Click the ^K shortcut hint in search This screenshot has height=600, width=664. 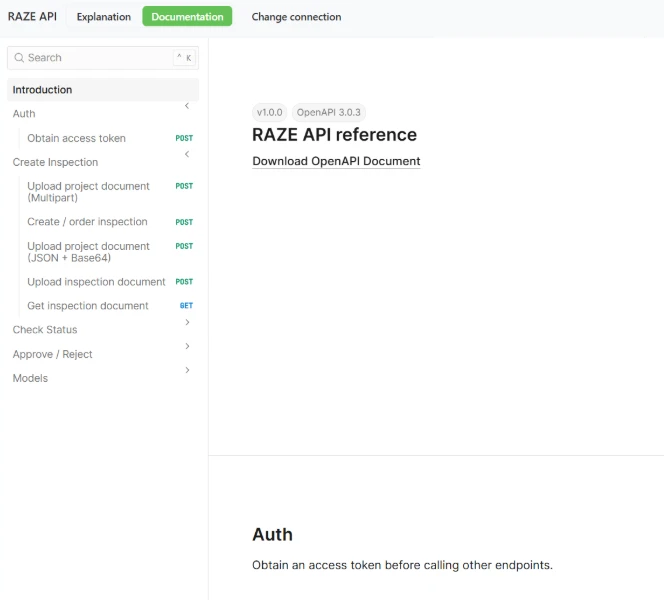pos(184,58)
